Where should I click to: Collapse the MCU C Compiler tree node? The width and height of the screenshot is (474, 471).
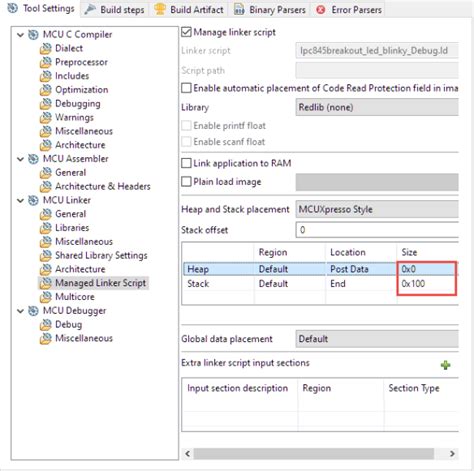pos(21,35)
